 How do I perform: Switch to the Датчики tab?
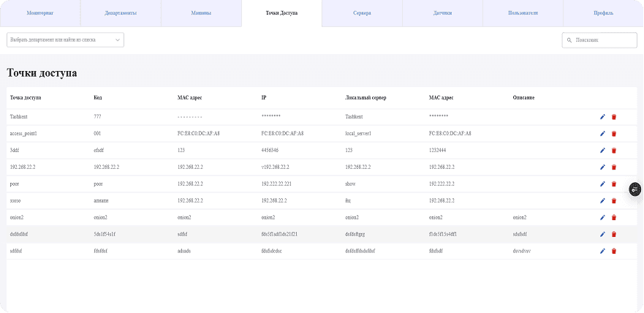pos(443,13)
